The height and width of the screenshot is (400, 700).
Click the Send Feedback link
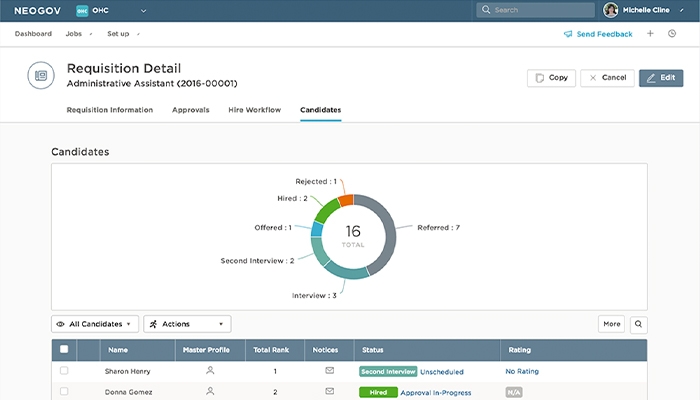point(597,34)
